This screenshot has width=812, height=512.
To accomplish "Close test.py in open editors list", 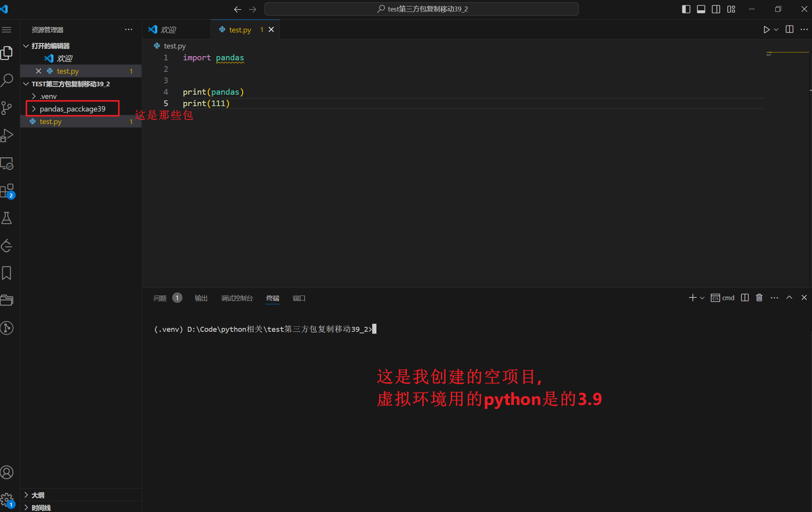I will pyautogui.click(x=38, y=71).
